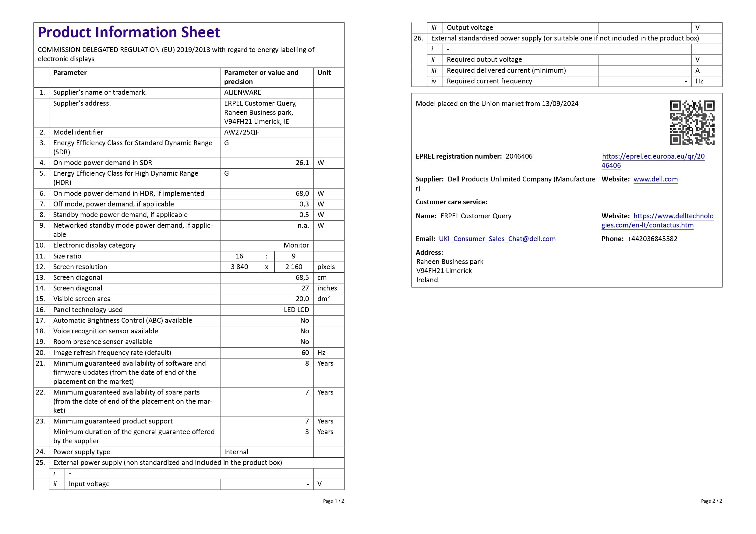Click the UKI_Consumer_Sales_Chat email address

pos(497,239)
